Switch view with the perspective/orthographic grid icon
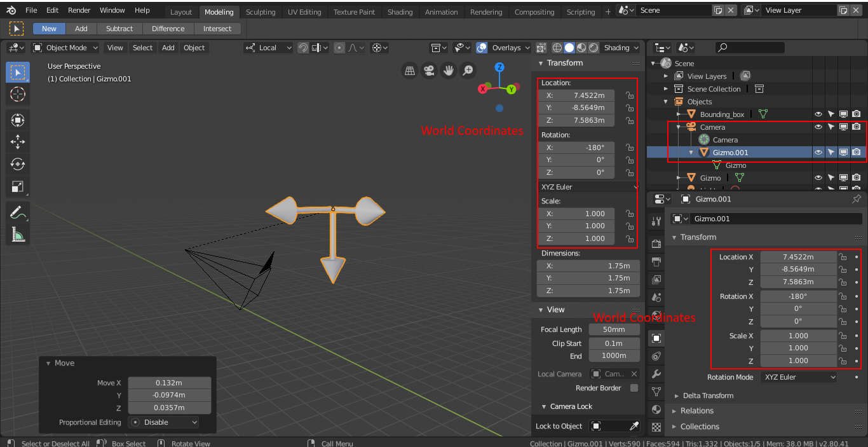 tap(410, 70)
